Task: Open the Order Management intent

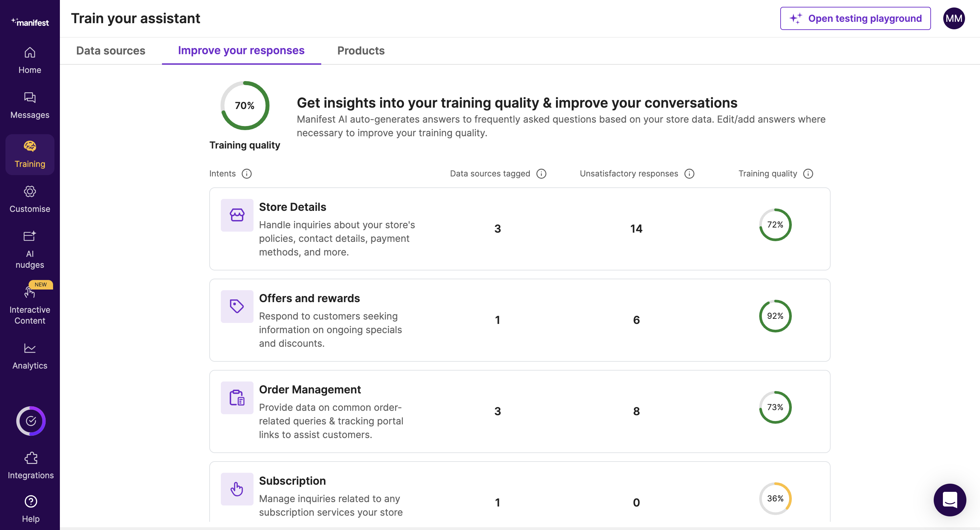Action: pyautogui.click(x=310, y=390)
